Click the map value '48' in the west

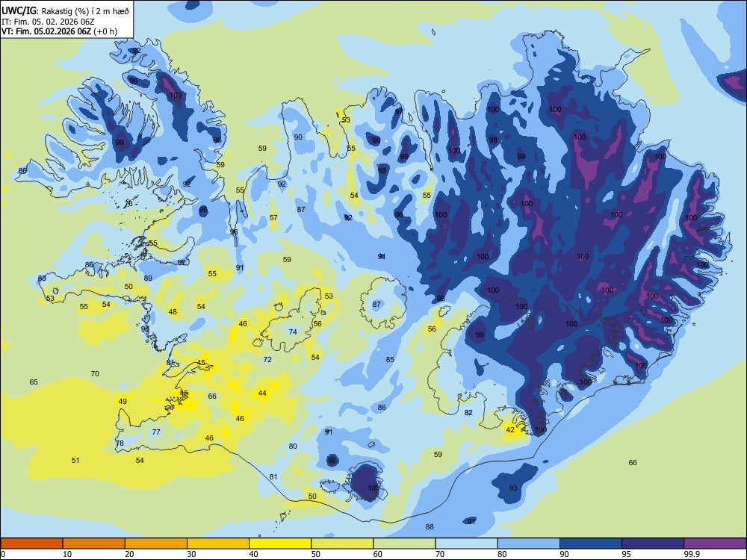coord(173,312)
